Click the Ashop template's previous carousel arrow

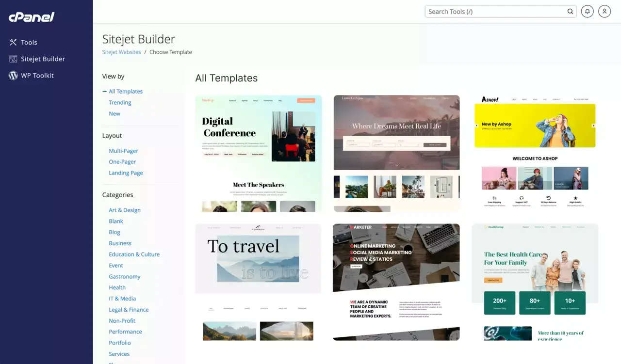(476, 126)
